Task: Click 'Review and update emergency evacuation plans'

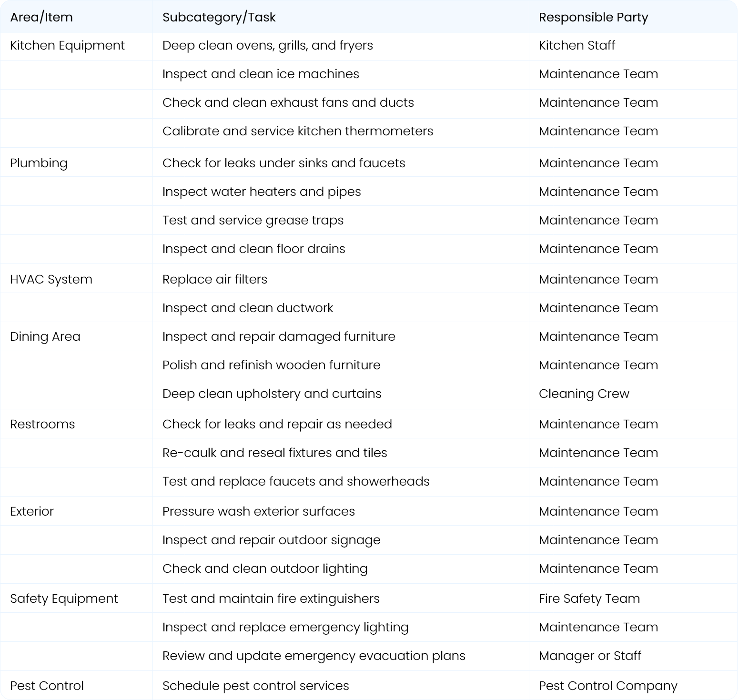Action: point(314,656)
